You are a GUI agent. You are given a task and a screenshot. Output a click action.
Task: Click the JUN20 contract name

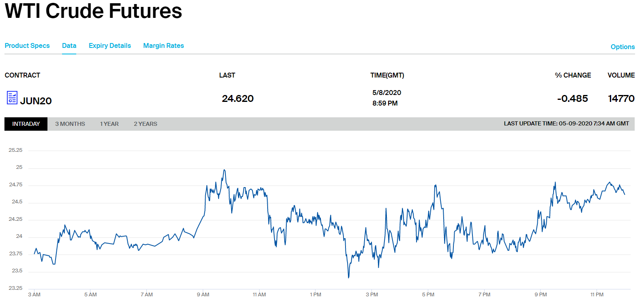pyautogui.click(x=36, y=101)
